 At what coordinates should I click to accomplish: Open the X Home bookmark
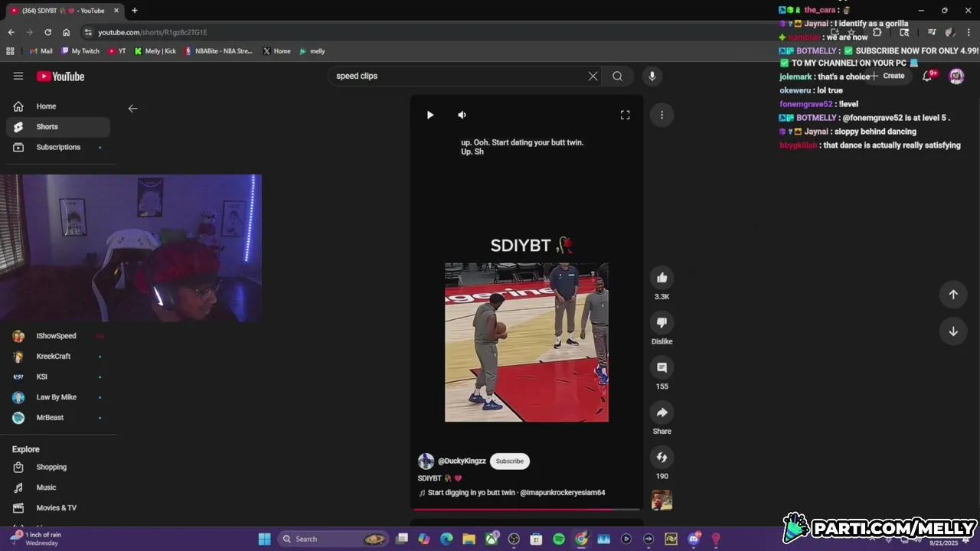pyautogui.click(x=277, y=51)
